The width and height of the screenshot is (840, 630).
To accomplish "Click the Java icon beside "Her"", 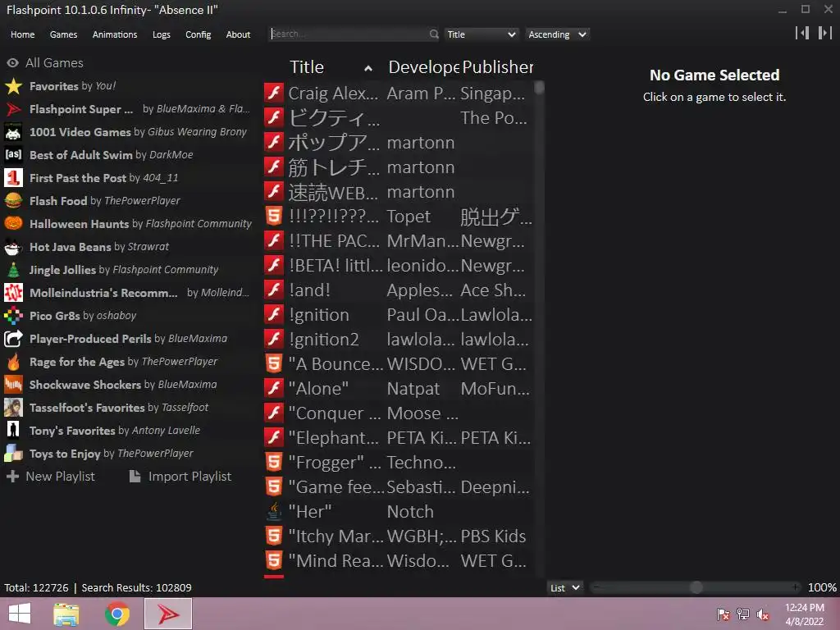I will click(274, 512).
